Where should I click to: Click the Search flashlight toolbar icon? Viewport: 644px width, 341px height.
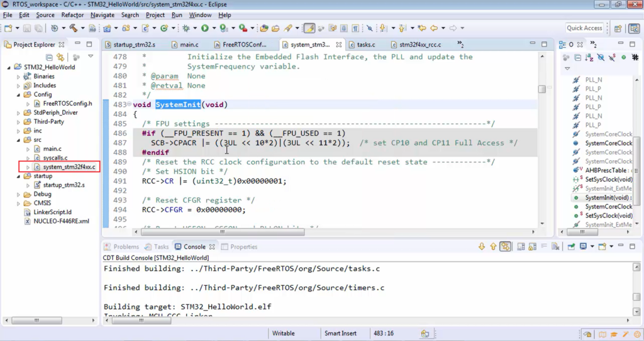coord(288,28)
